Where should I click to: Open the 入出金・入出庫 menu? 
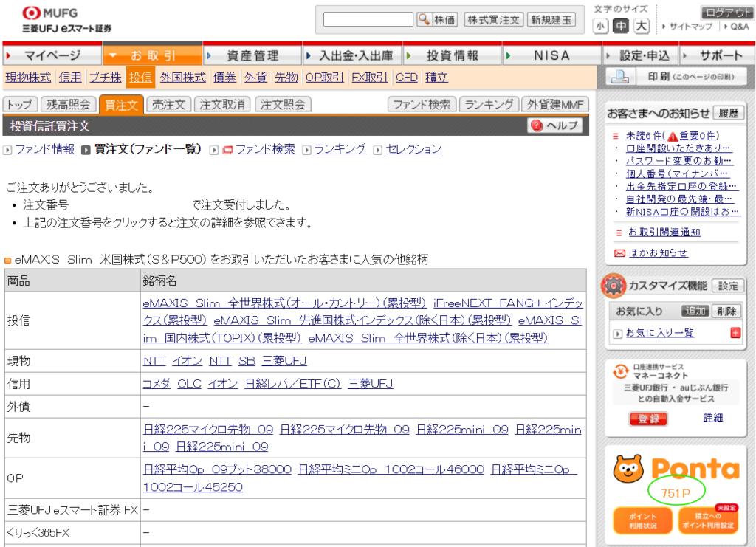[353, 55]
